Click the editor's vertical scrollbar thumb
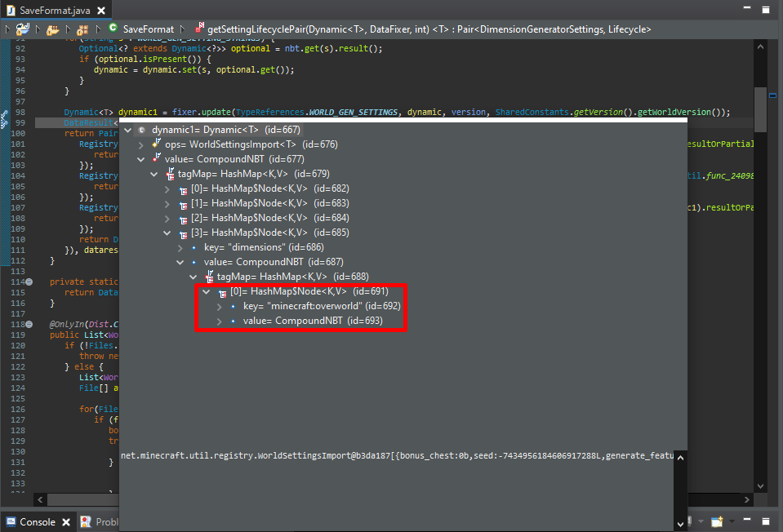The width and height of the screenshot is (783, 532). 761,110
